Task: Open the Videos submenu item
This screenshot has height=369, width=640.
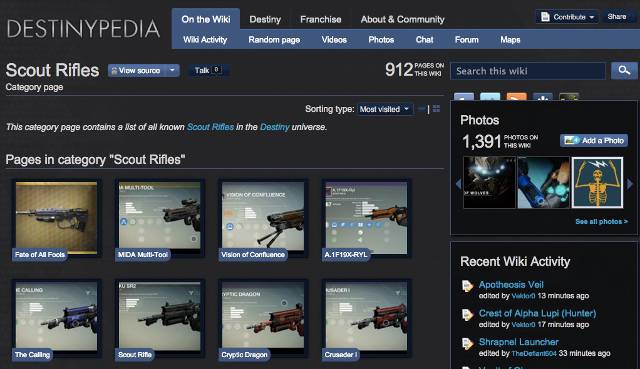Action: pyautogui.click(x=334, y=40)
